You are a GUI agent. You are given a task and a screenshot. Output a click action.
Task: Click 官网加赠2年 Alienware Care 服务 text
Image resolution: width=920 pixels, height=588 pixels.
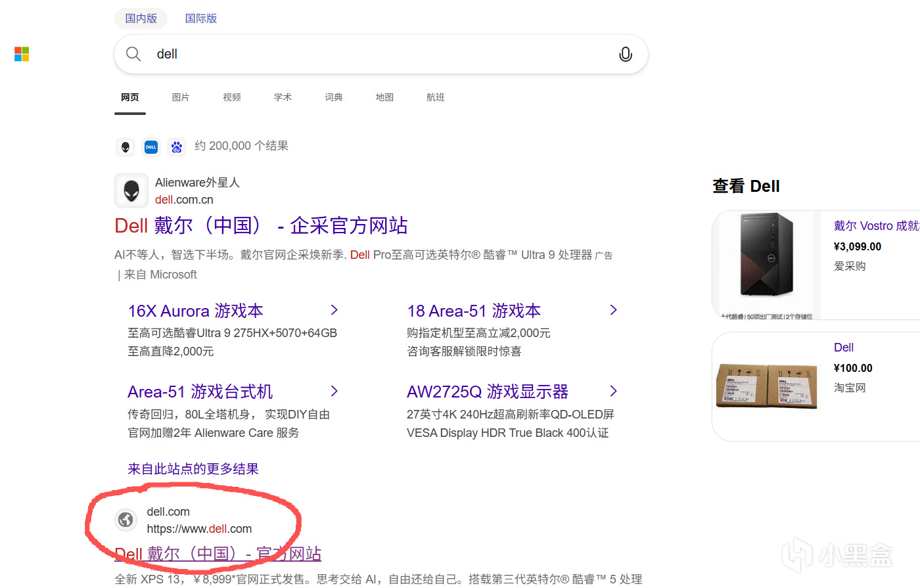214,433
